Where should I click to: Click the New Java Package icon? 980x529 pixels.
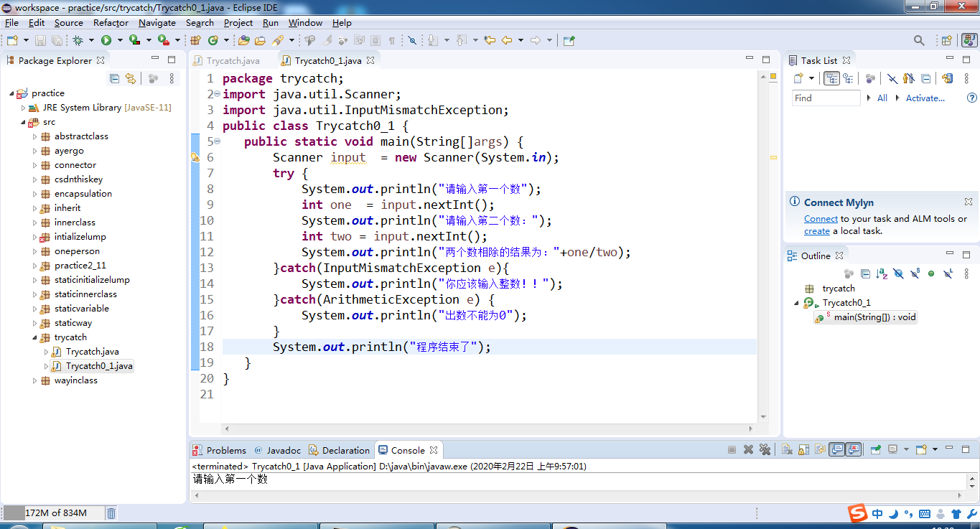click(x=195, y=40)
